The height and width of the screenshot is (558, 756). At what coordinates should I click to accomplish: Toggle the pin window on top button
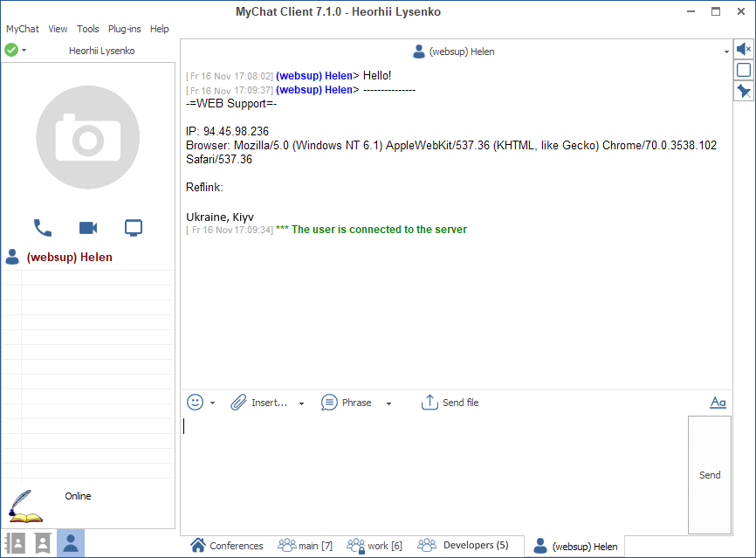pyautogui.click(x=744, y=91)
